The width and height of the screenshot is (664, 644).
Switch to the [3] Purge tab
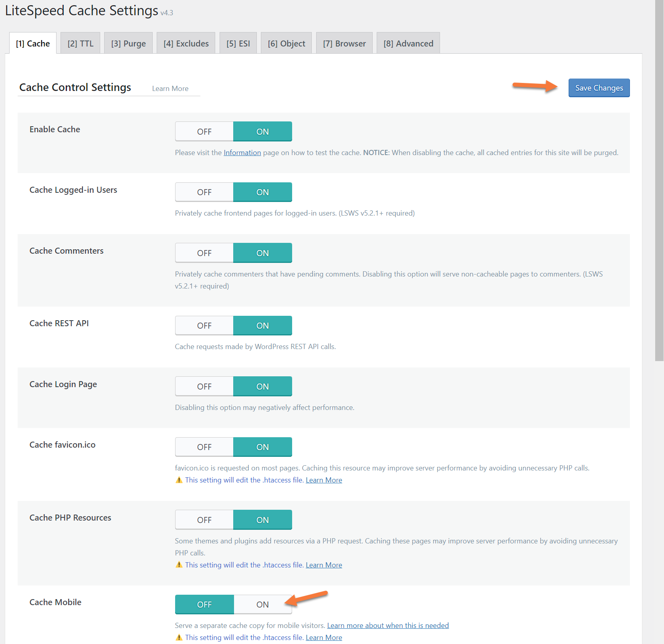pos(128,44)
